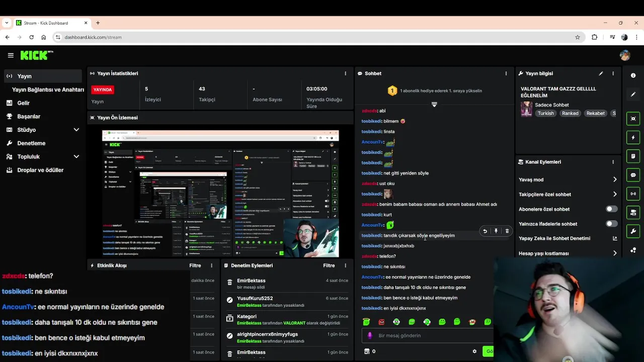
Task: Click Filtre in the Denetim Eylemleri panel
Action: tap(329, 265)
